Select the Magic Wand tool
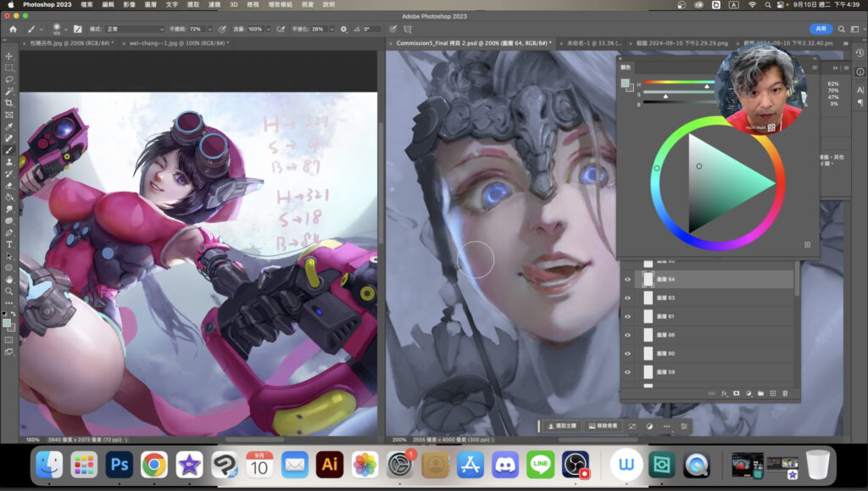The height and width of the screenshot is (491, 868). pyautogui.click(x=9, y=91)
